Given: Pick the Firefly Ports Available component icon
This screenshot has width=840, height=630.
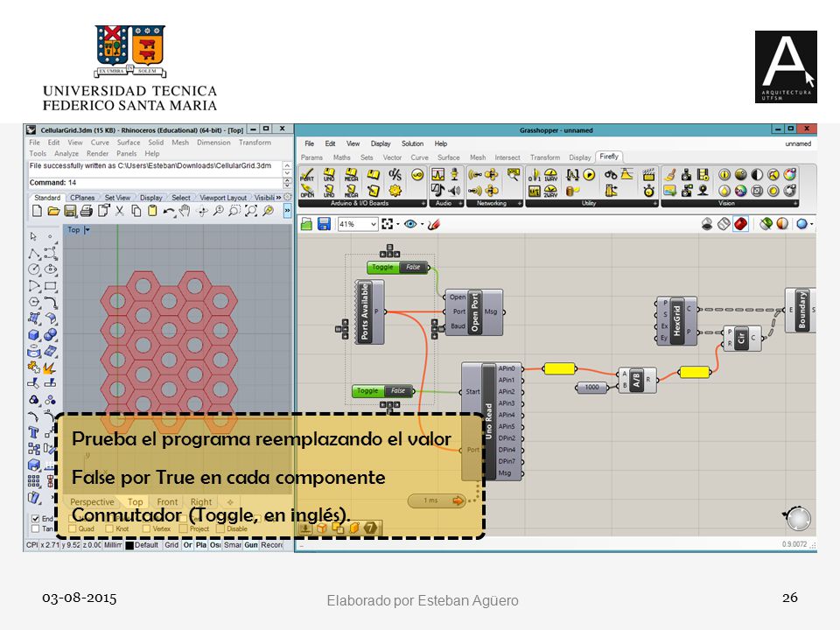Looking at the screenshot, I should pyautogui.click(x=307, y=175).
